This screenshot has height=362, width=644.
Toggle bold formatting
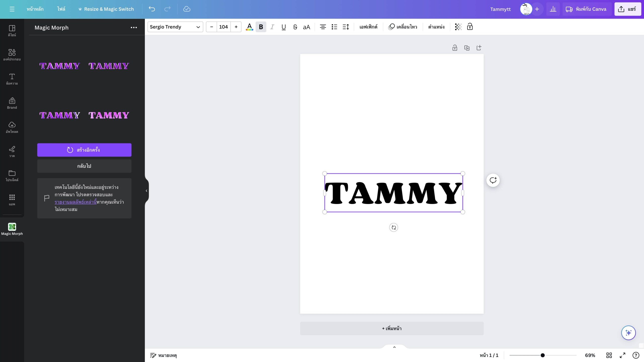pos(261,27)
